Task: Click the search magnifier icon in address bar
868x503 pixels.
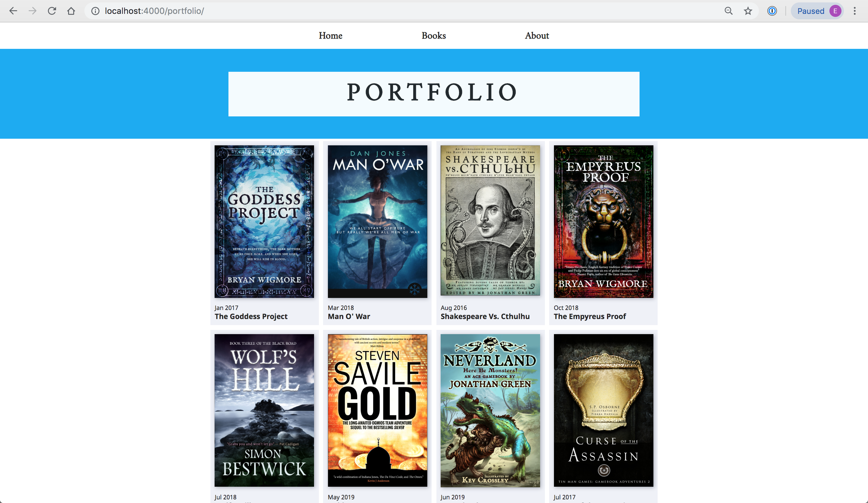Action: click(x=728, y=11)
